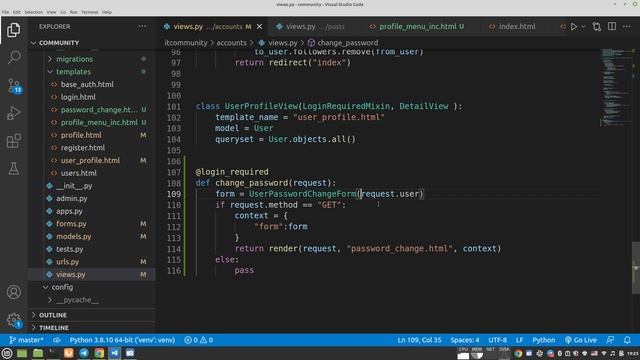Image resolution: width=640 pixels, height=360 pixels.
Task: Open the Accounts menu in activity bar
Action: click(13, 292)
